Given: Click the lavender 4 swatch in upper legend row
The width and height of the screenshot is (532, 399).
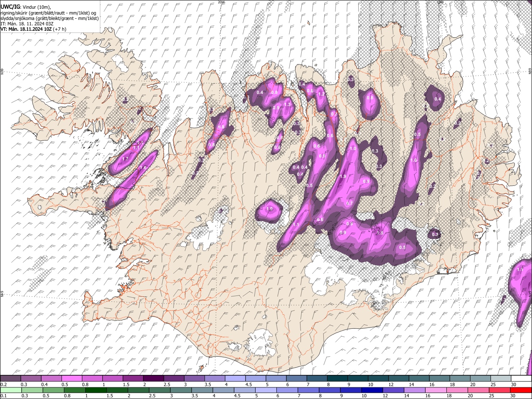Looking at the screenshot, I should [235, 378].
